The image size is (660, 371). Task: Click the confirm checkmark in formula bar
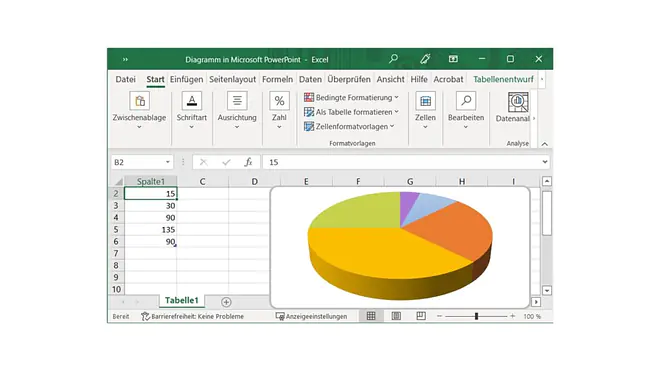point(226,162)
